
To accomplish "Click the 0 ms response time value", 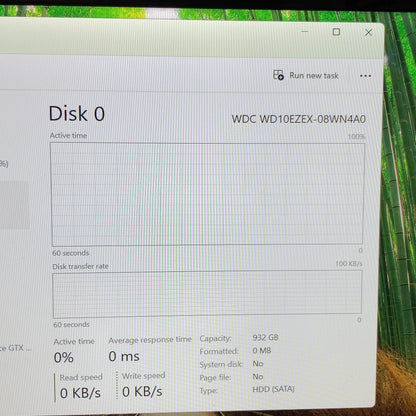I will pos(124,356).
